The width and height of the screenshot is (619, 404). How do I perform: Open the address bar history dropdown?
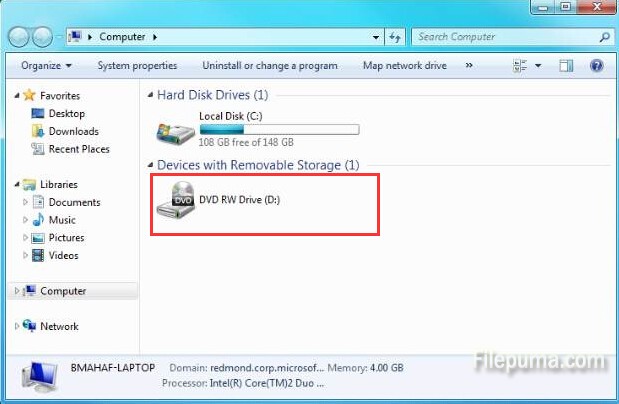376,37
